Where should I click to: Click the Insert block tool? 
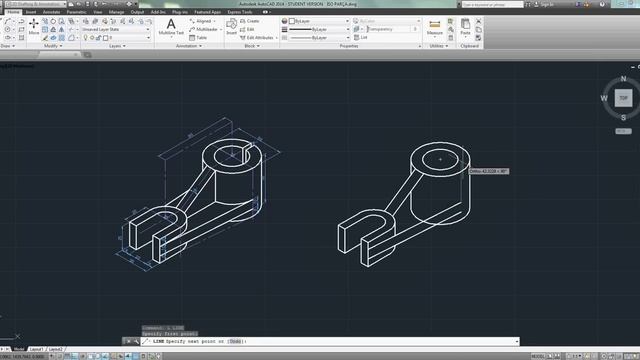point(231,27)
